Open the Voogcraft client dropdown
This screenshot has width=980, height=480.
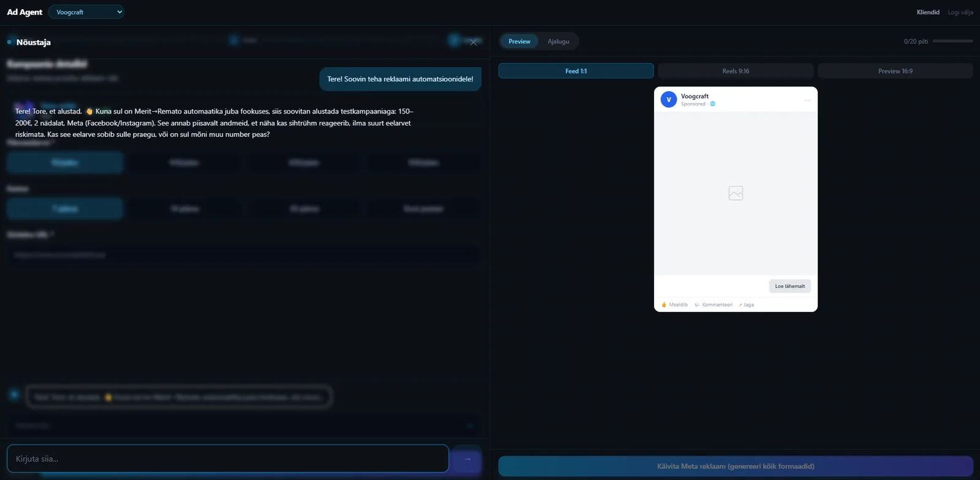pyautogui.click(x=86, y=12)
